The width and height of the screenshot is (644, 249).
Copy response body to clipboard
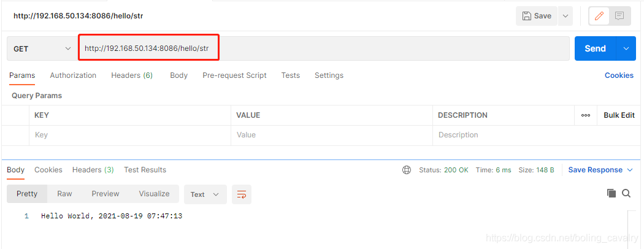(611, 193)
